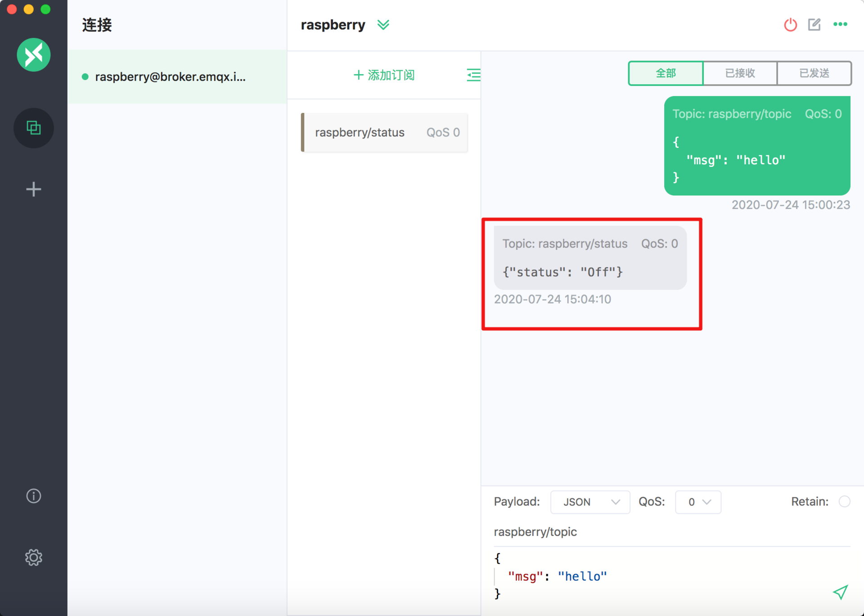The width and height of the screenshot is (864, 616).
Task: Expand the raspberry connection dropdown chevron
Action: [383, 25]
